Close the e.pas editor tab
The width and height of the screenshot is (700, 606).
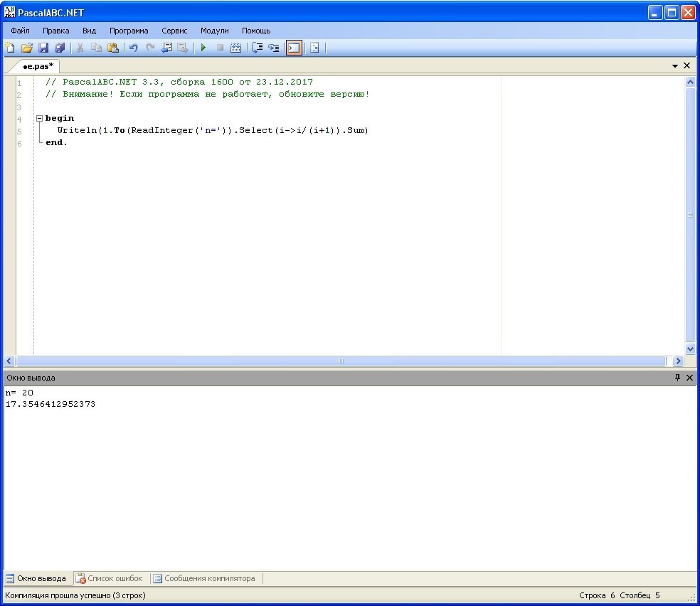pyautogui.click(x=687, y=65)
